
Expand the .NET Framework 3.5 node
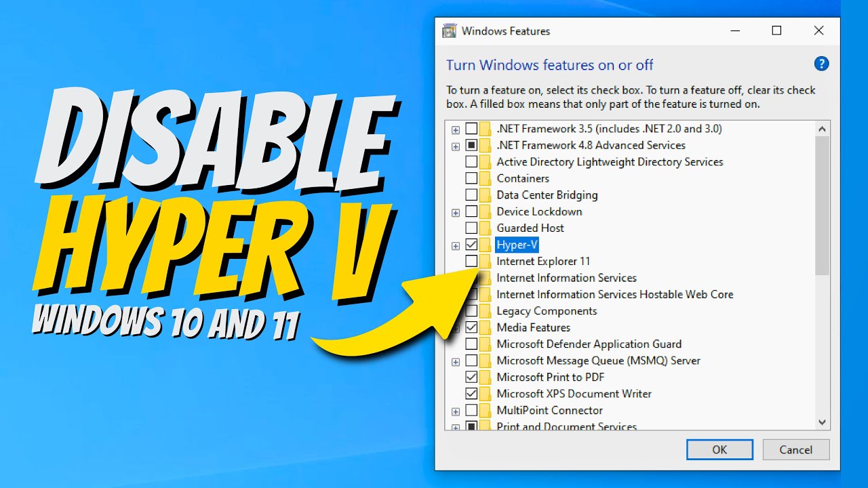point(456,129)
